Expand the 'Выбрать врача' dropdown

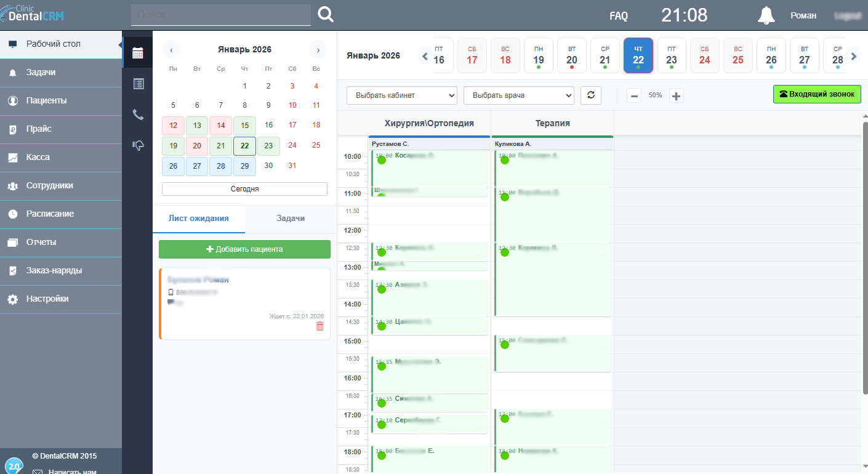click(518, 95)
